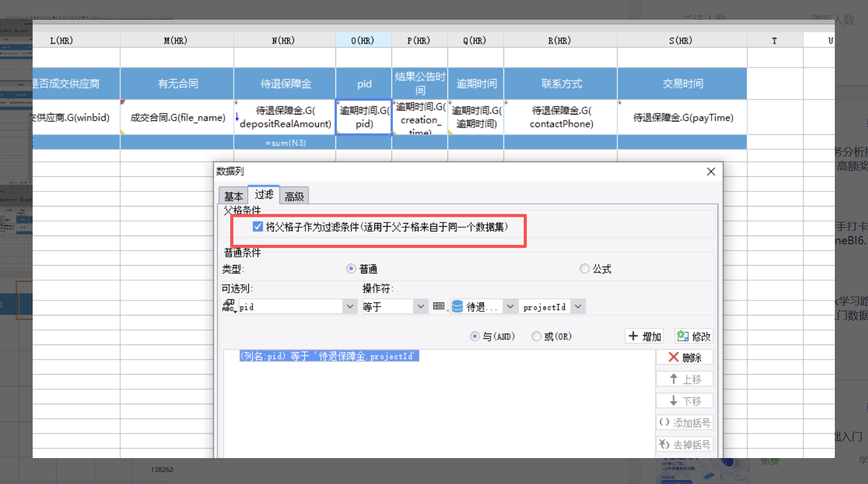The width and height of the screenshot is (868, 484).
Task: Click the 有无合同 header cell
Action: click(x=177, y=84)
